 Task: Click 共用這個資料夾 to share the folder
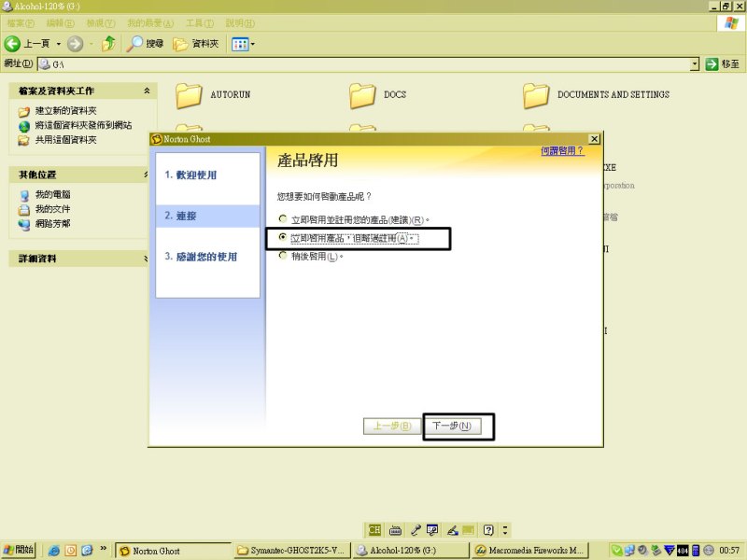click(65, 140)
